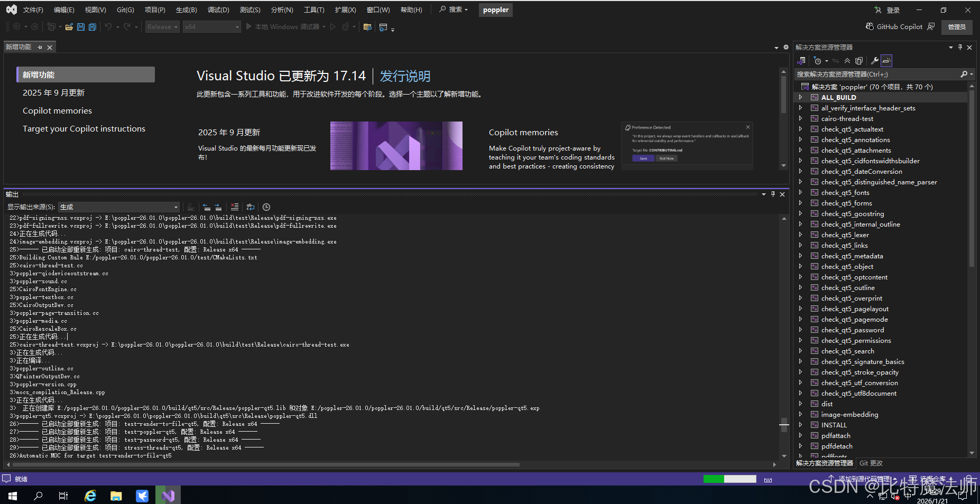This screenshot has width=980, height=504.
Task: Expand the check_qt5_fonts project node
Action: [x=800, y=192]
